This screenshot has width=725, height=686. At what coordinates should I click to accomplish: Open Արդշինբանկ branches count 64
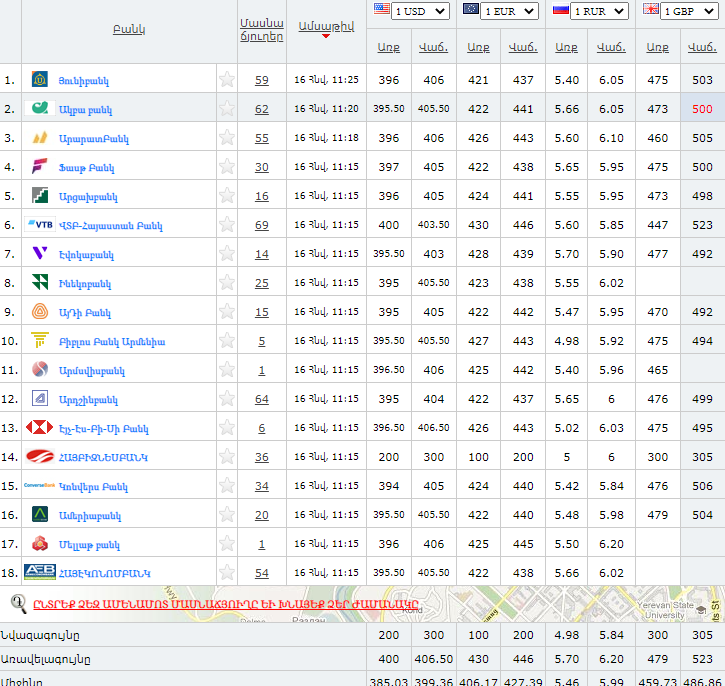[262, 399]
